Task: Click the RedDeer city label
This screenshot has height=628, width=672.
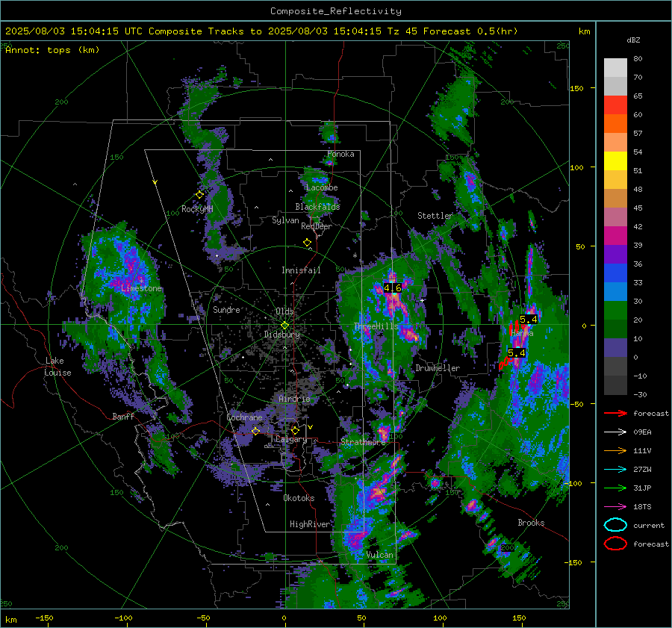Action: [x=317, y=226]
